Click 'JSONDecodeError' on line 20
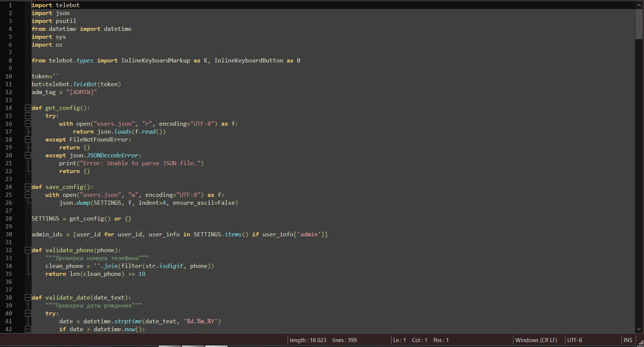The image size is (644, 347). (x=112, y=155)
